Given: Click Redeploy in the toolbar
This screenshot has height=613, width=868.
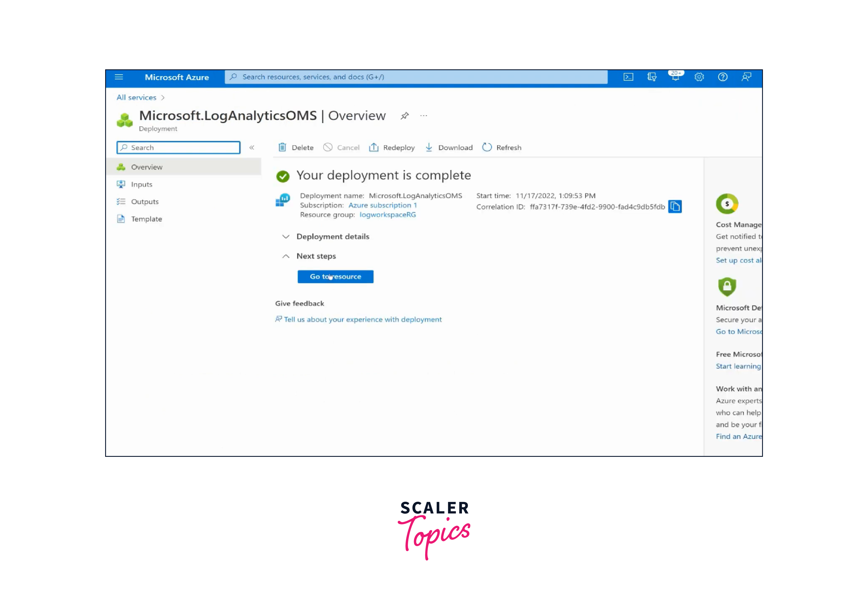Looking at the screenshot, I should (392, 148).
